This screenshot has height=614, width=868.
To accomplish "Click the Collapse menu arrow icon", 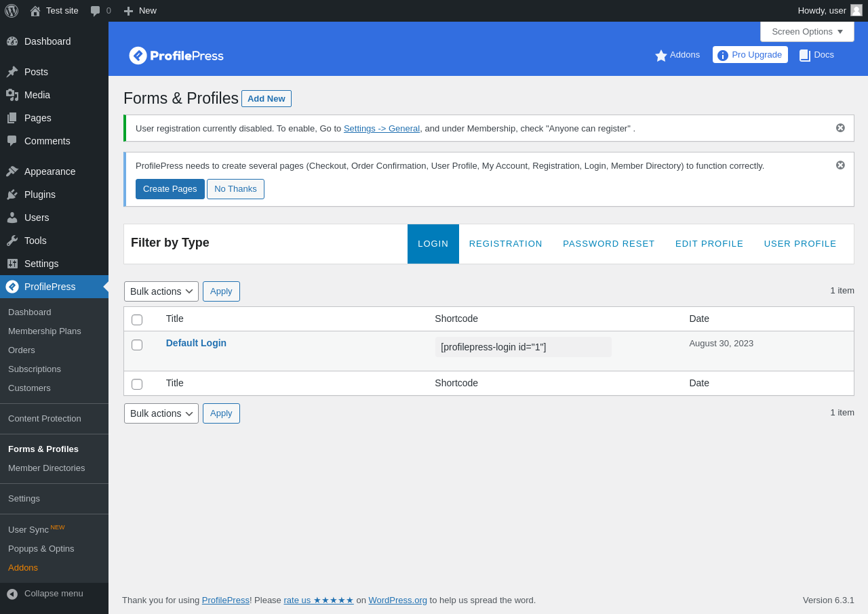I will (12, 594).
